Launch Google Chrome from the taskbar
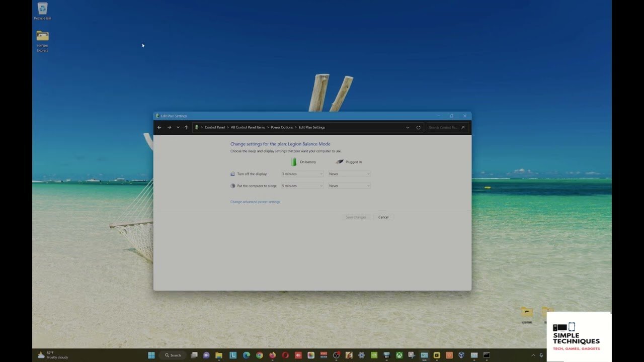This screenshot has height=362, width=644. [259, 355]
